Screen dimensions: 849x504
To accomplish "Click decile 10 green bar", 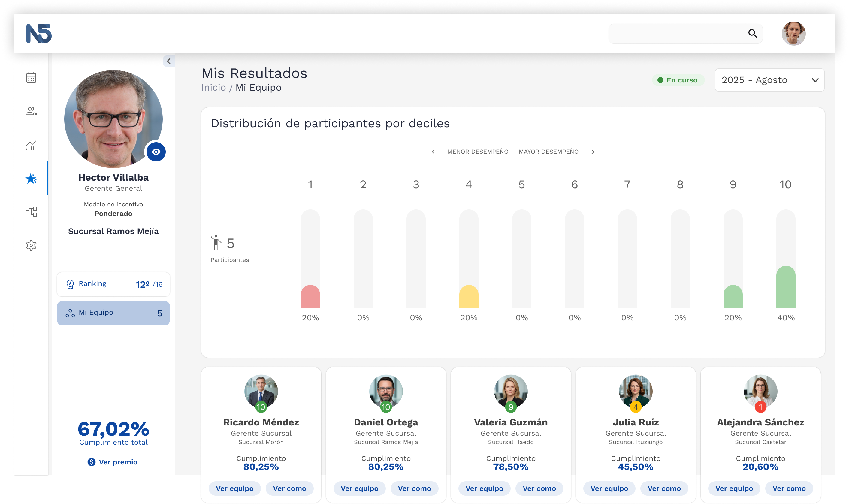I will 786,287.
